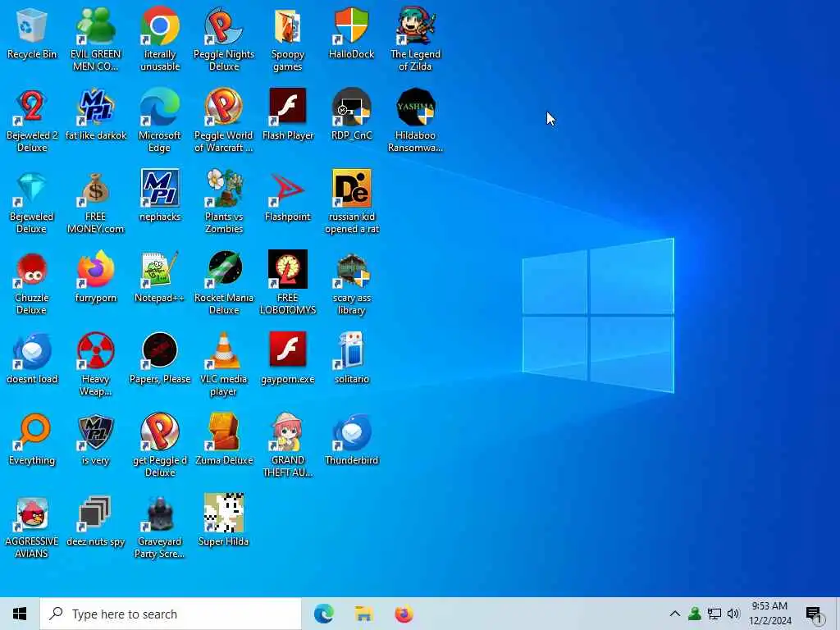Select the Super Hilda shortcut
Viewport: 840px width, 630px height.
coord(224,519)
